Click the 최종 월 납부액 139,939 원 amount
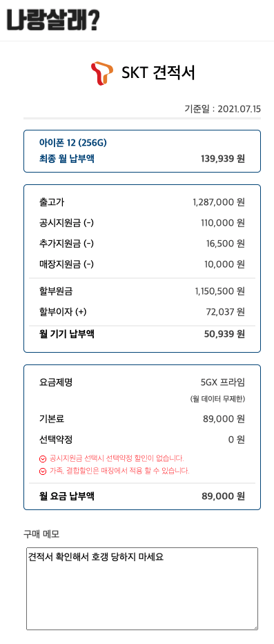 coord(223,159)
